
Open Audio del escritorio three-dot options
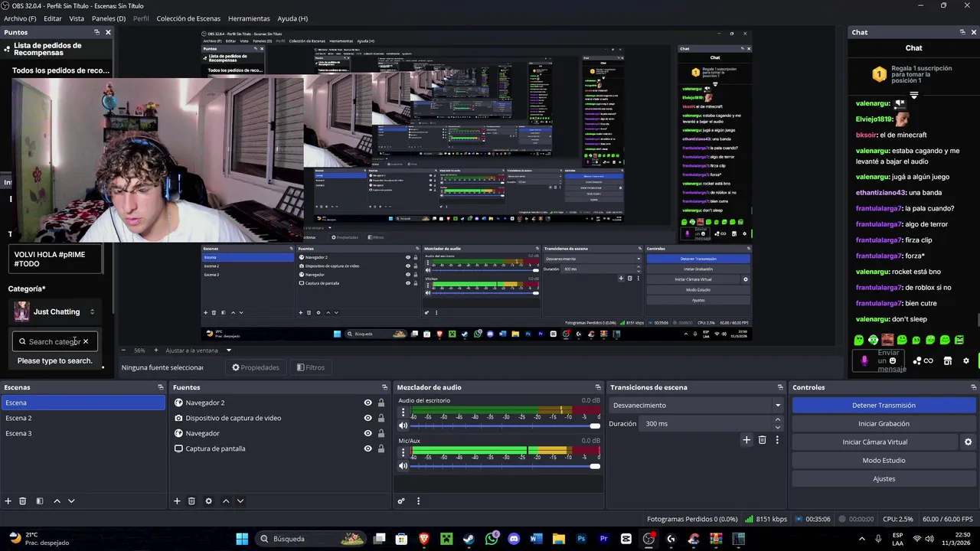tap(403, 412)
